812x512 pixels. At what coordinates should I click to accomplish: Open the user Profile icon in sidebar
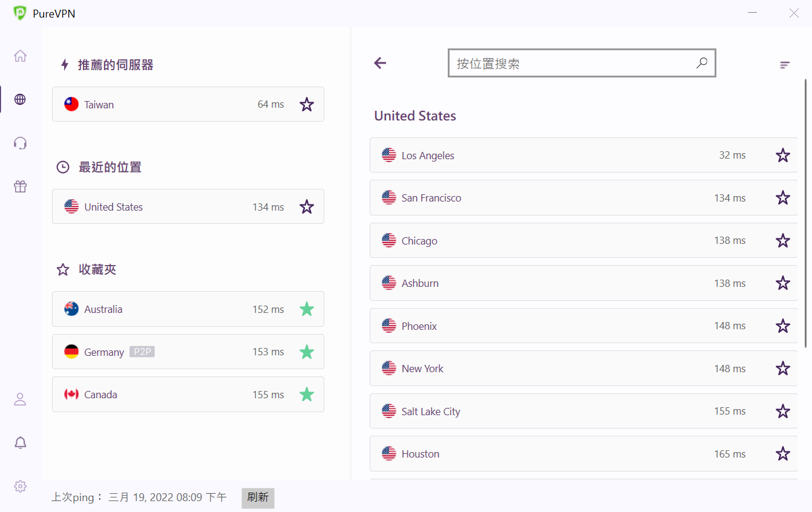coord(20,399)
